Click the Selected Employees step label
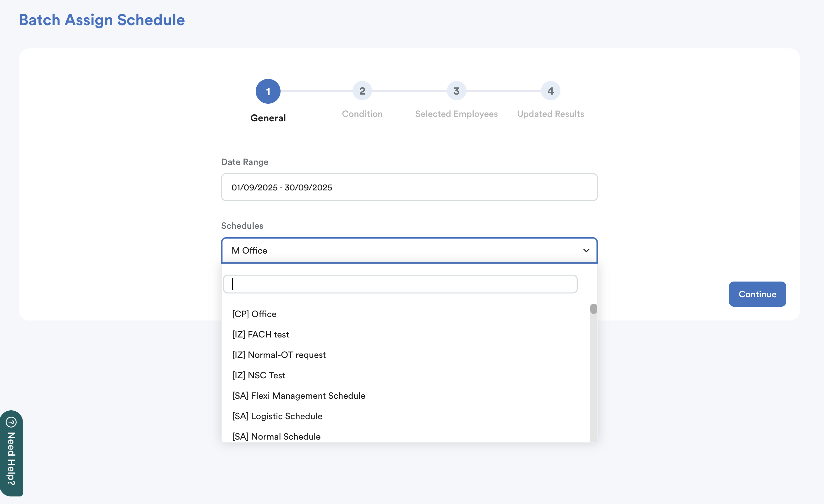Image resolution: width=824 pixels, height=504 pixels. (x=456, y=114)
